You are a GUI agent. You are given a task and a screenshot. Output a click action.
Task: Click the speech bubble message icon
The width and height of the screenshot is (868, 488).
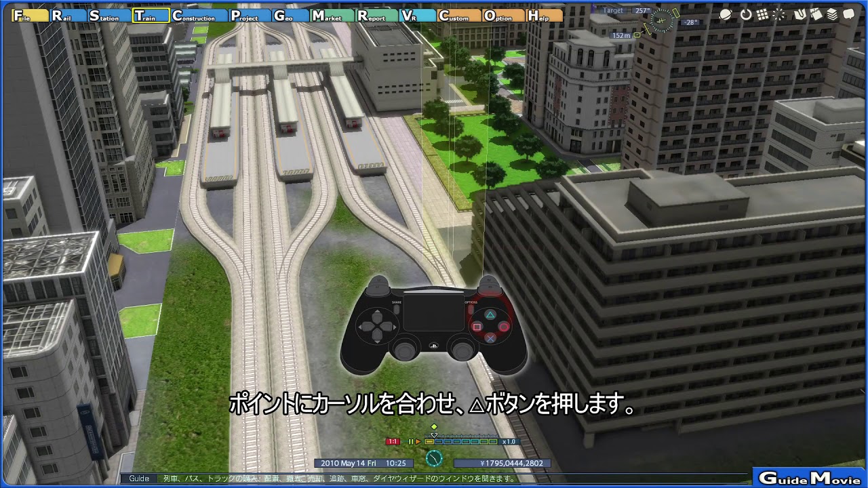[x=848, y=14]
